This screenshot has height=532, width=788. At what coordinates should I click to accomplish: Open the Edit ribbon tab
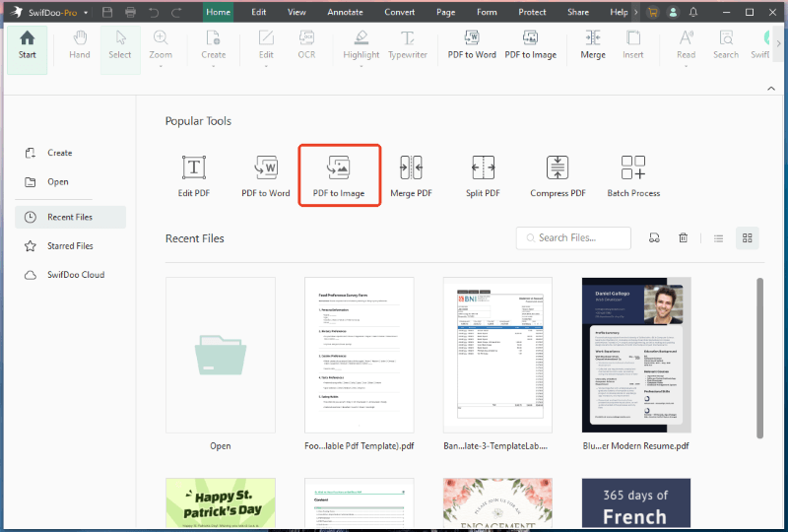[x=259, y=12]
